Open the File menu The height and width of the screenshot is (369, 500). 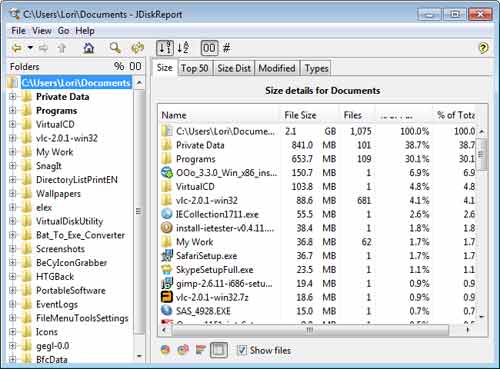[x=18, y=31]
